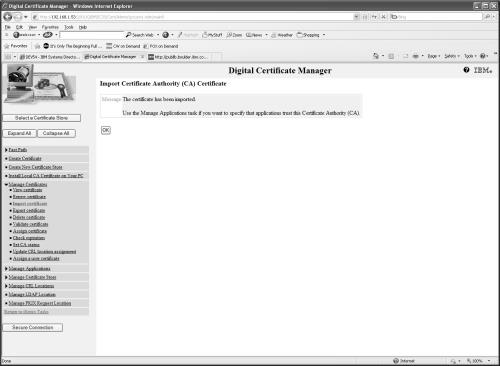Open the Update CRL location assignment link

point(44,252)
